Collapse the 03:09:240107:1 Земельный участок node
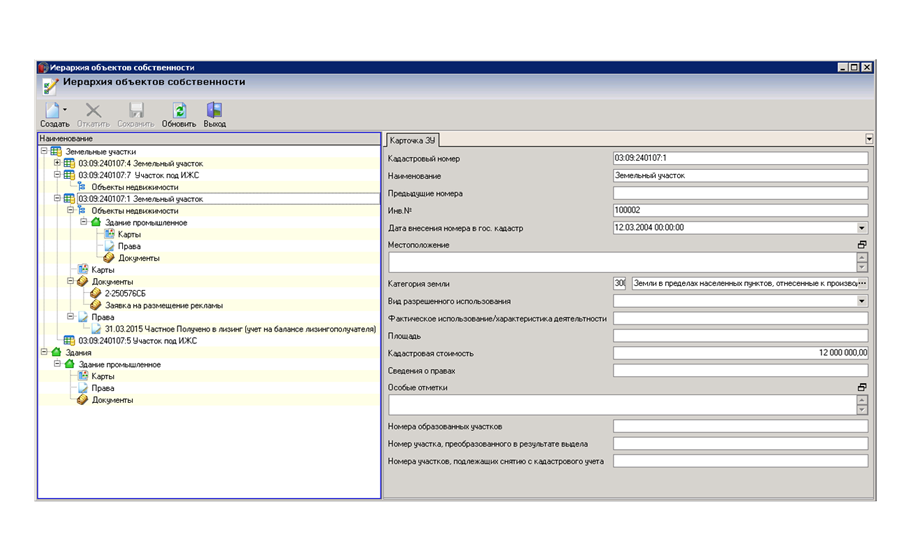Screen dimensions: 910x560 click(57, 198)
